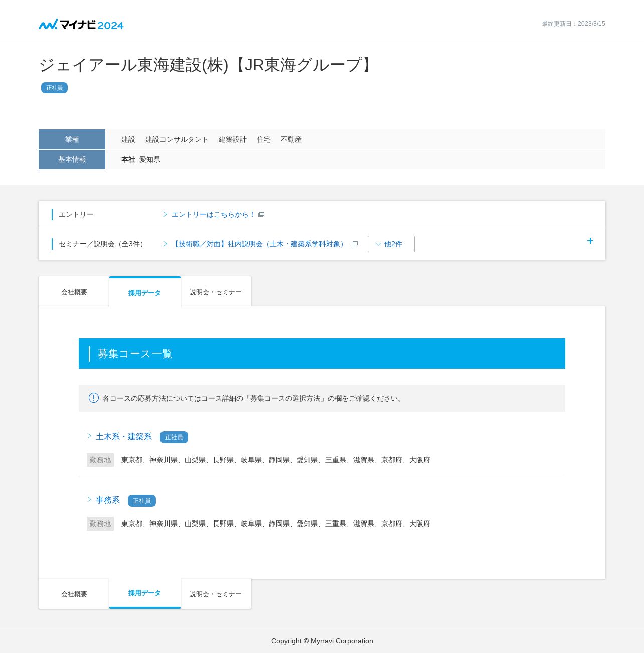Image resolution: width=644 pixels, height=653 pixels.
Task: Click the 正社員 badge under company name
Action: pyautogui.click(x=54, y=88)
